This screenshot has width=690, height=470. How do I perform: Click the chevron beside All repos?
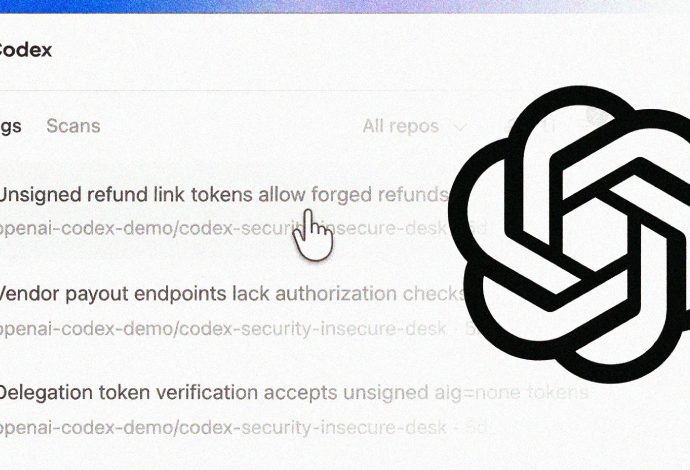[x=460, y=128]
